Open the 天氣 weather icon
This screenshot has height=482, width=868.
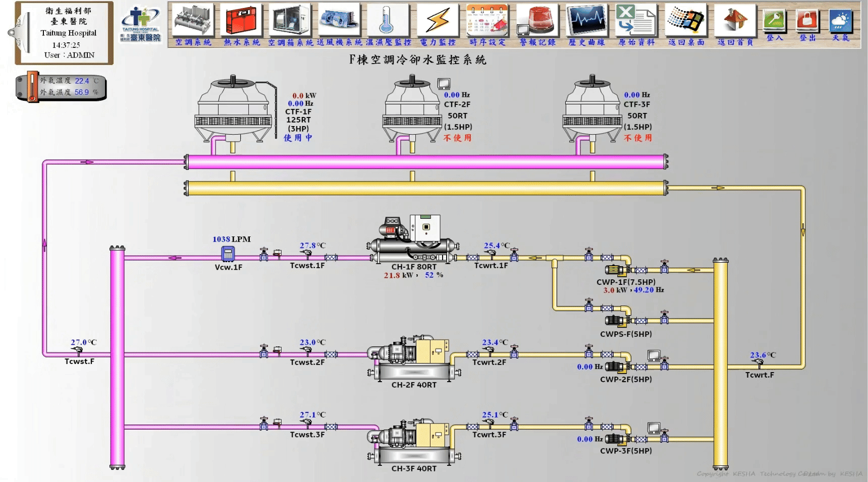pos(840,21)
